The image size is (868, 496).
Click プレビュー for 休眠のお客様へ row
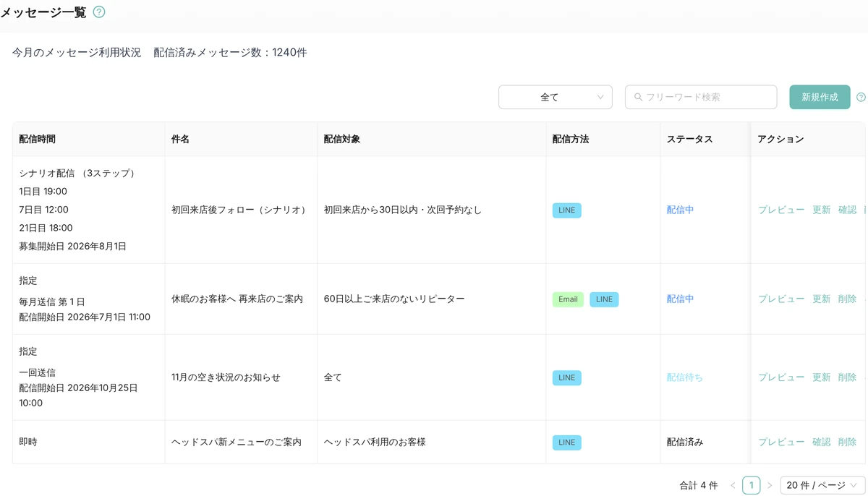point(781,299)
